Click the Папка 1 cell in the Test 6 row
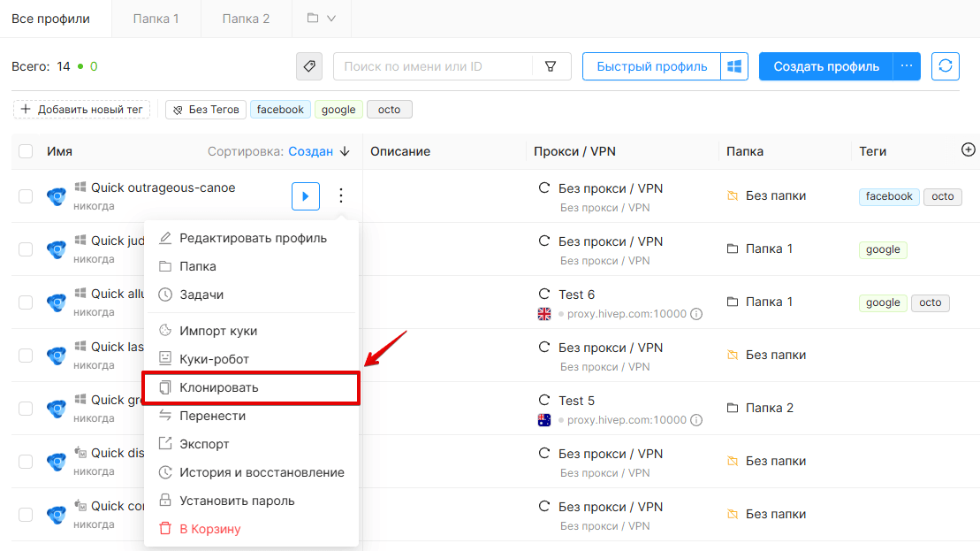This screenshot has height=551, width=980. point(760,302)
